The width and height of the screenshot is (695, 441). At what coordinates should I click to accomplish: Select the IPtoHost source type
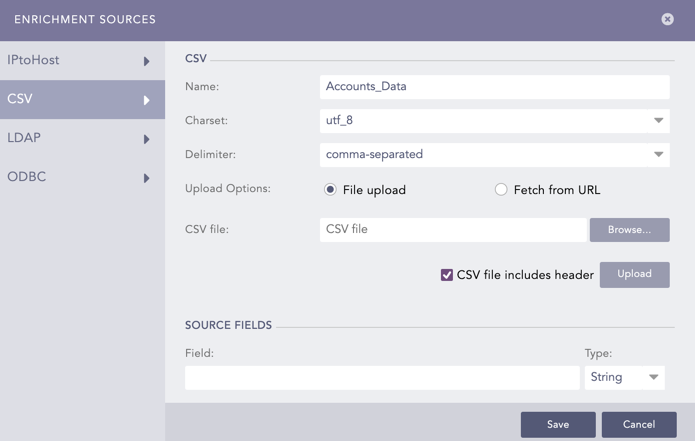click(82, 60)
